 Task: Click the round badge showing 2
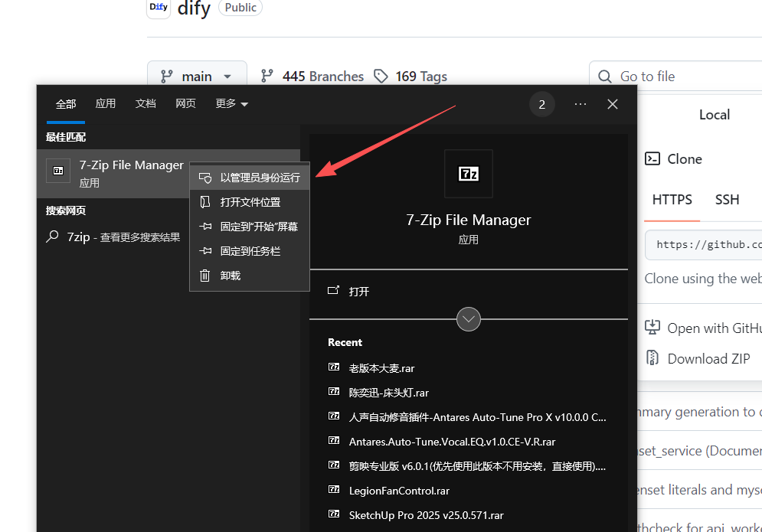pyautogui.click(x=542, y=104)
